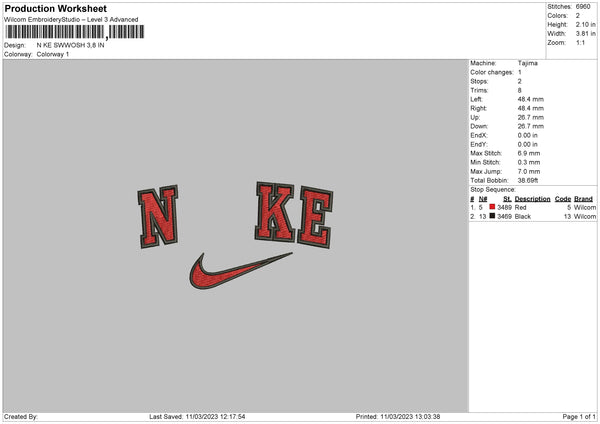Click 'Page 1 of 1' in the footer

pos(579,417)
